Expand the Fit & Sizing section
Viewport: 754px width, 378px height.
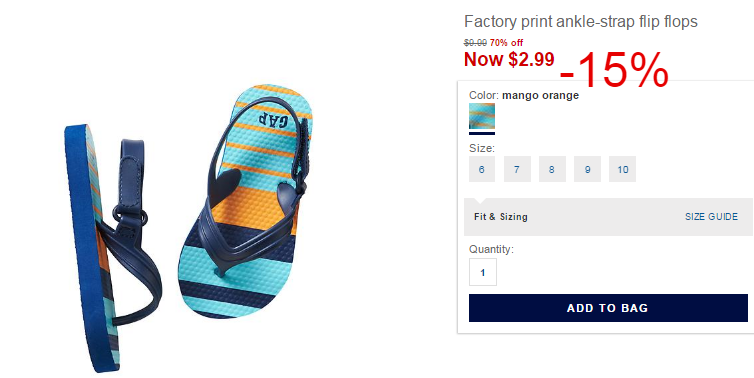tap(501, 217)
